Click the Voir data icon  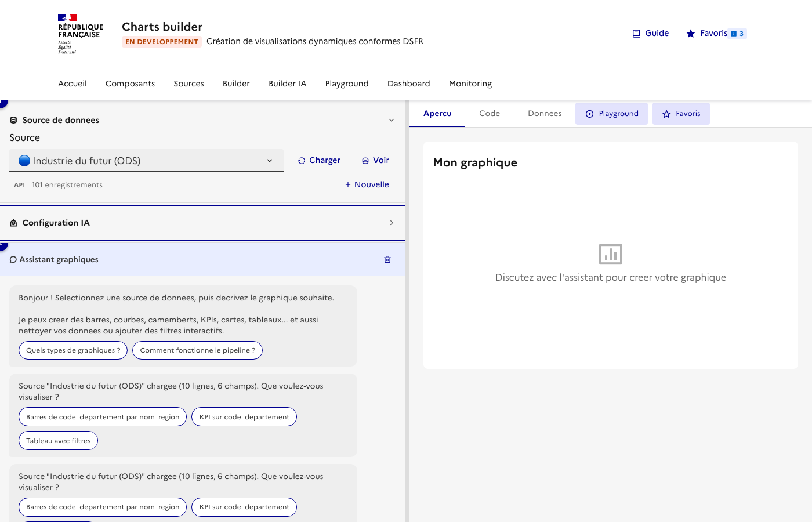pos(364,160)
